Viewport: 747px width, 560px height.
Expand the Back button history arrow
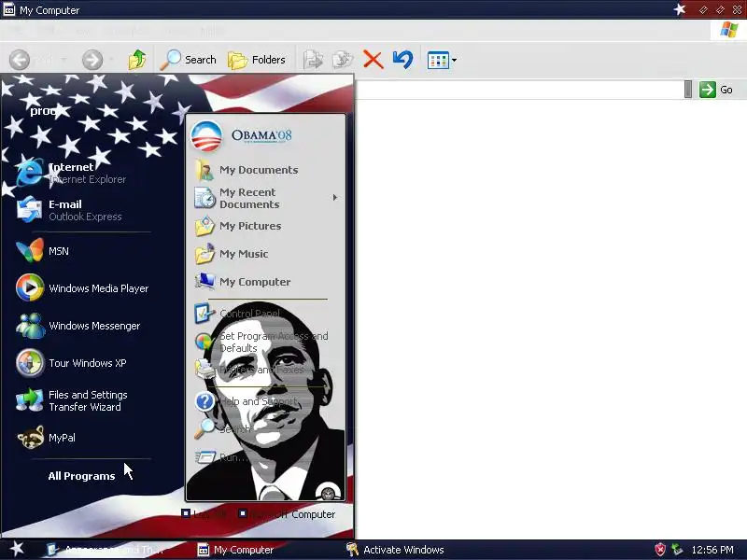coord(63,60)
